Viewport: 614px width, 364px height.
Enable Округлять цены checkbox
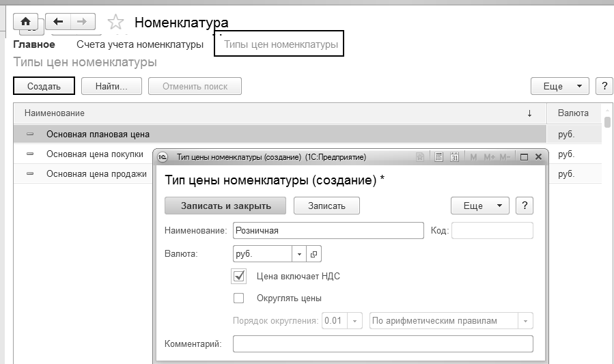point(238,298)
